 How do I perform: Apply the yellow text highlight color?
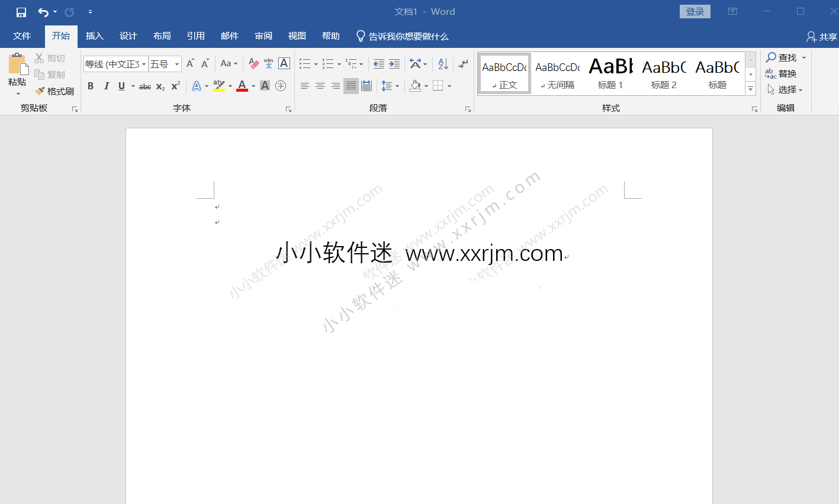click(219, 86)
